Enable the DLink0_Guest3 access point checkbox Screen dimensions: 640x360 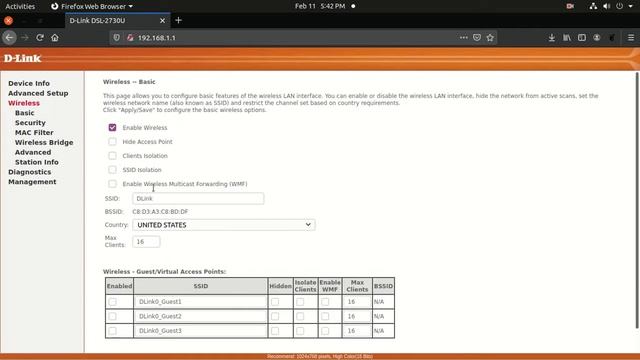click(112, 331)
